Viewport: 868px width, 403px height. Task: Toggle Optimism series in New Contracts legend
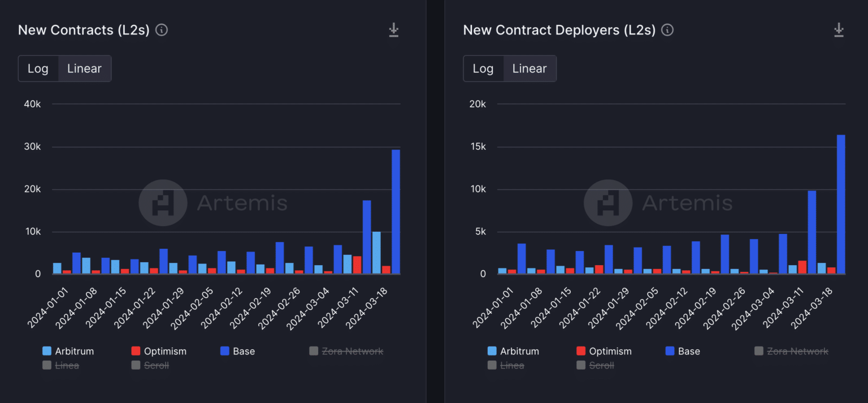[159, 351]
